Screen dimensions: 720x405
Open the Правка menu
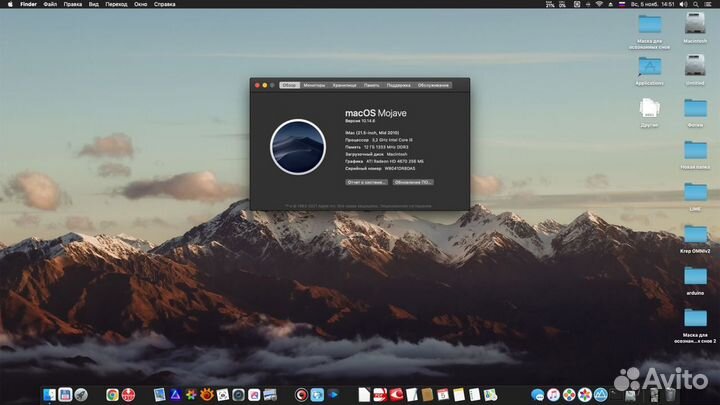coord(73,4)
